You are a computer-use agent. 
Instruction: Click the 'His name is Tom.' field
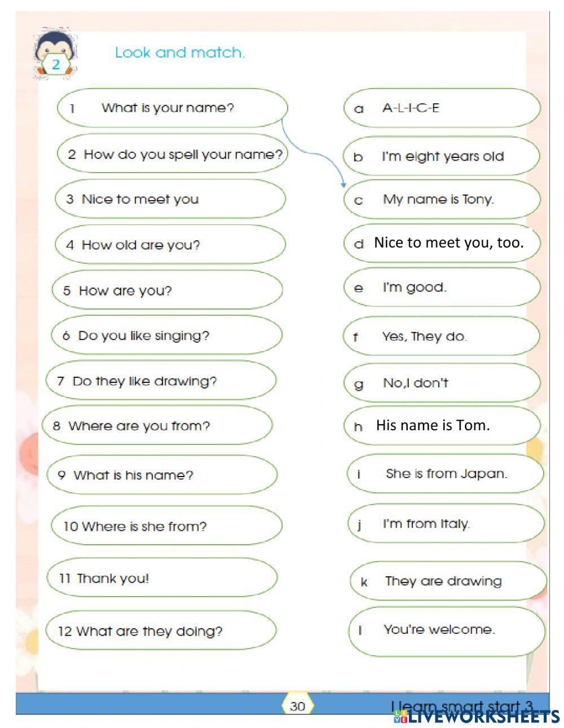coord(433,425)
